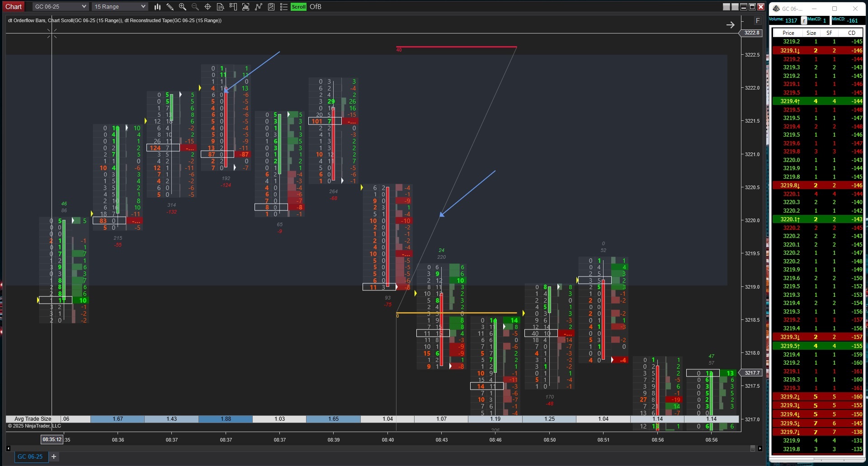Select the green 3220.1↑ tape row
Image resolution: width=868 pixels, height=466 pixels.
(818, 219)
